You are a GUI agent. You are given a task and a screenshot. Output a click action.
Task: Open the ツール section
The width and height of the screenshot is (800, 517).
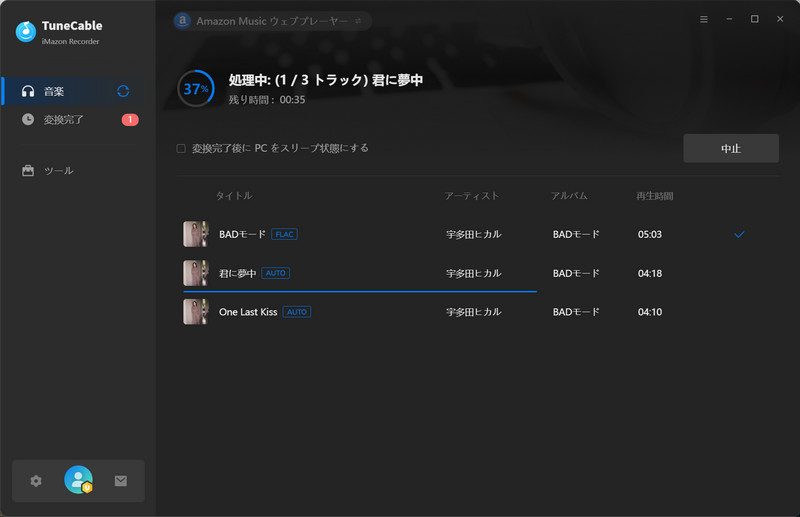pyautogui.click(x=79, y=170)
